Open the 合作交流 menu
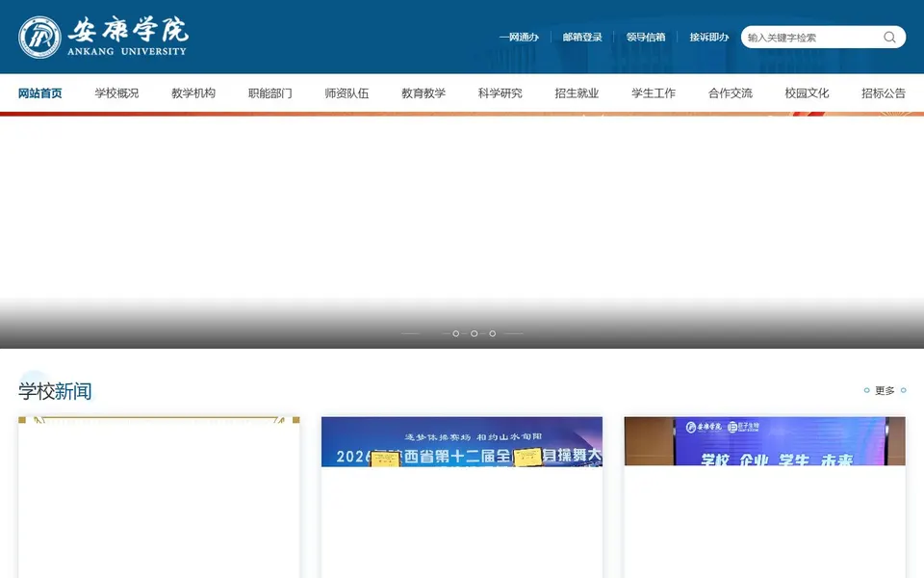Viewport: 924px width, 578px height. [731, 93]
